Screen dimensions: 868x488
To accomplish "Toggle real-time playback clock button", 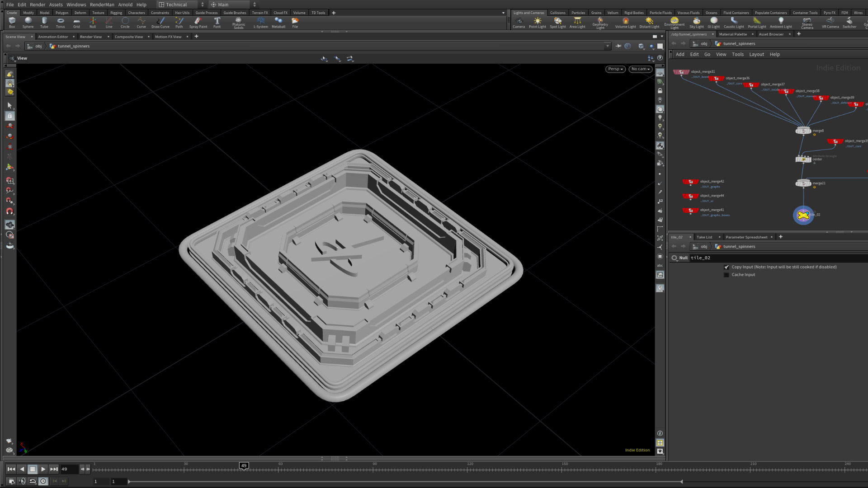I will tap(43, 481).
